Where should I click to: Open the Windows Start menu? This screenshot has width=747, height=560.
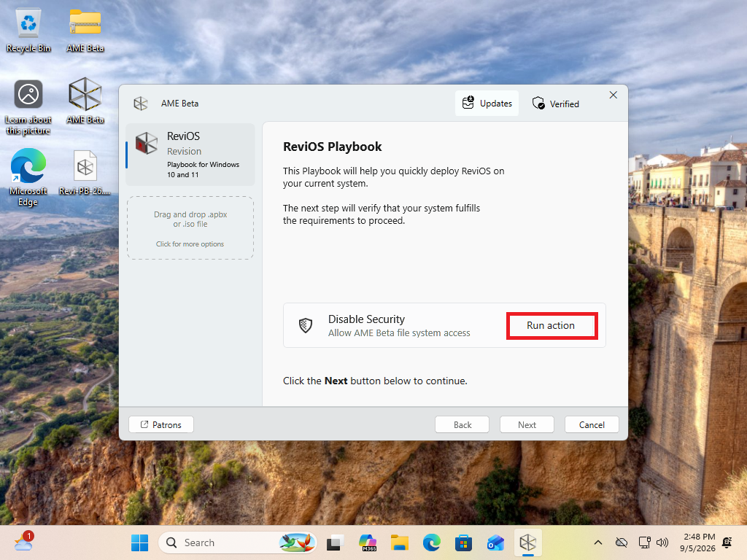139,542
